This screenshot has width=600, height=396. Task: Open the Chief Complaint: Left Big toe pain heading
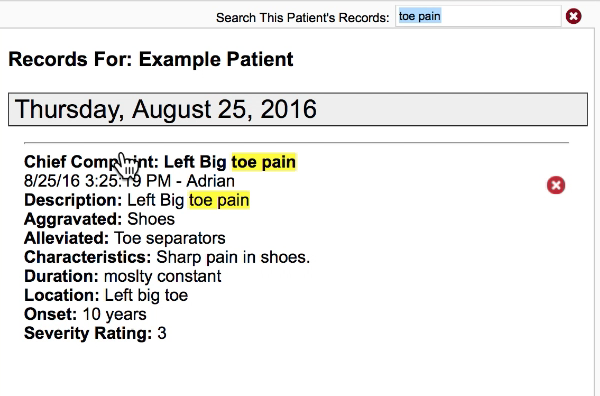pyautogui.click(x=160, y=162)
